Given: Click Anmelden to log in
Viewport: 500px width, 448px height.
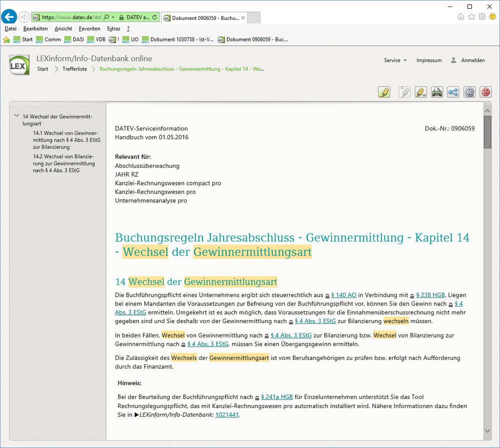Looking at the screenshot, I should click(x=467, y=60).
